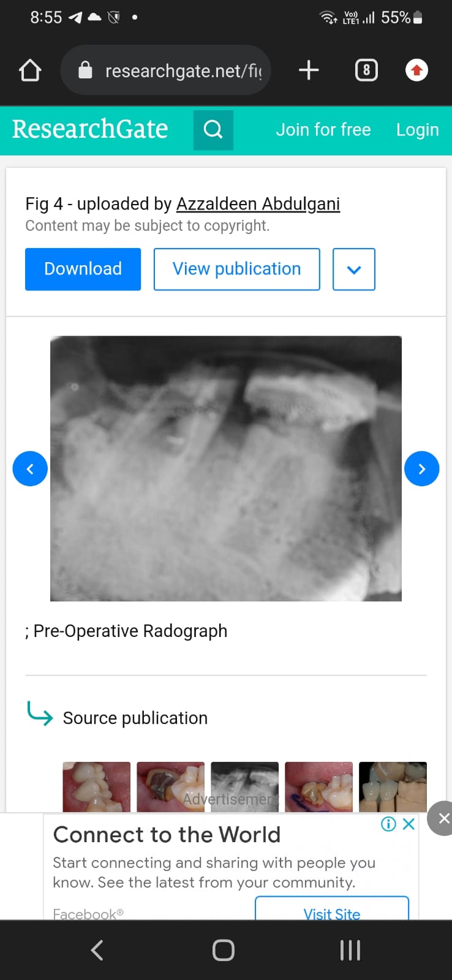Click the Download button
The image size is (452, 980).
click(83, 269)
